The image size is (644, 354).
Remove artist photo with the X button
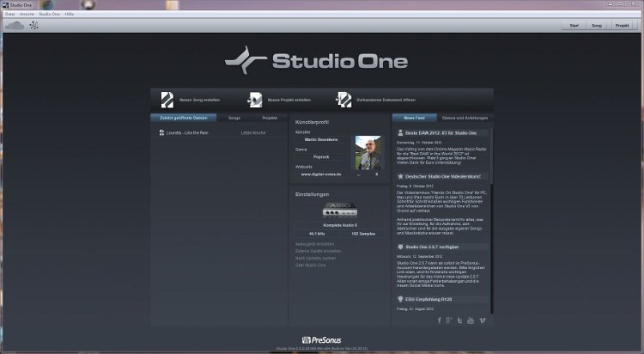377,174
